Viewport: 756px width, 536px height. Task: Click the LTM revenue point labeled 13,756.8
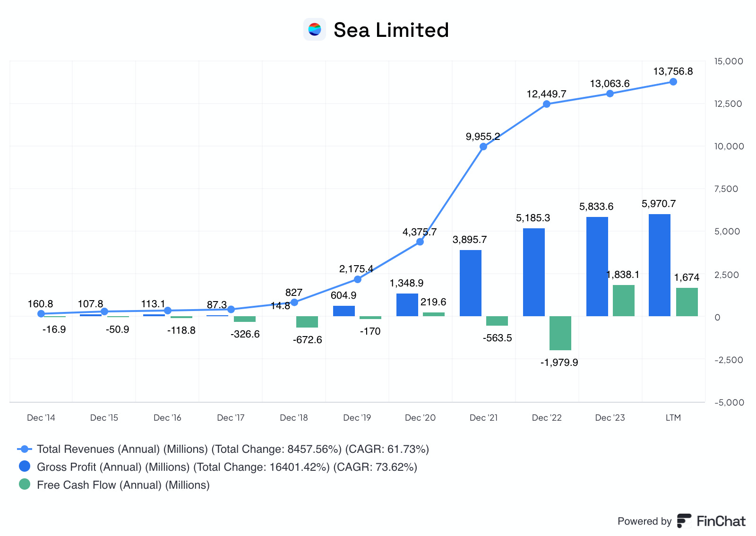coord(673,82)
